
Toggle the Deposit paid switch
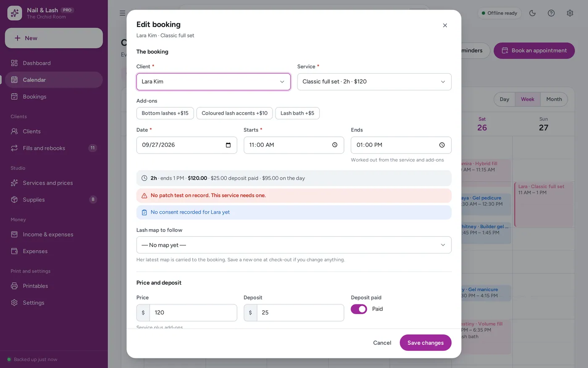point(359,309)
